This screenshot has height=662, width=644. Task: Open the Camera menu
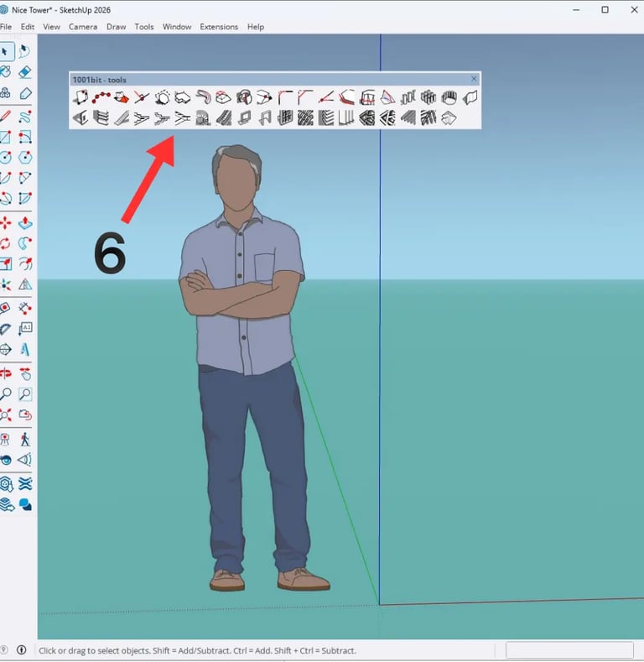point(83,27)
